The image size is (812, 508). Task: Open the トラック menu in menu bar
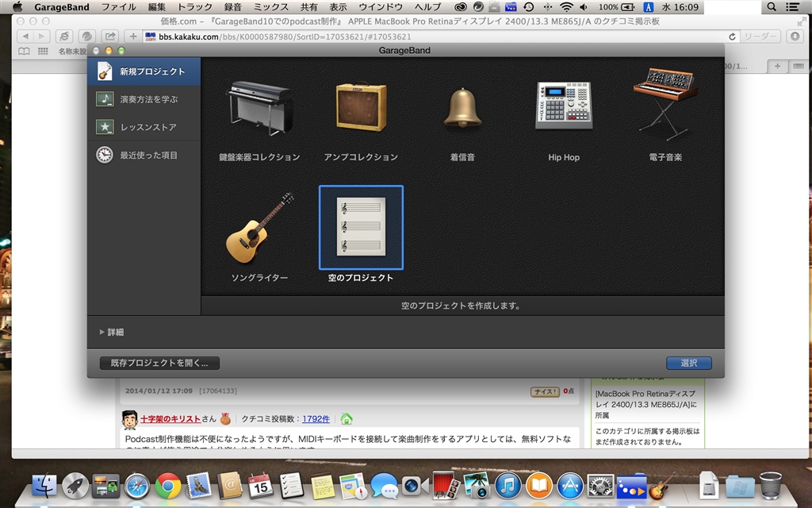tap(195, 6)
